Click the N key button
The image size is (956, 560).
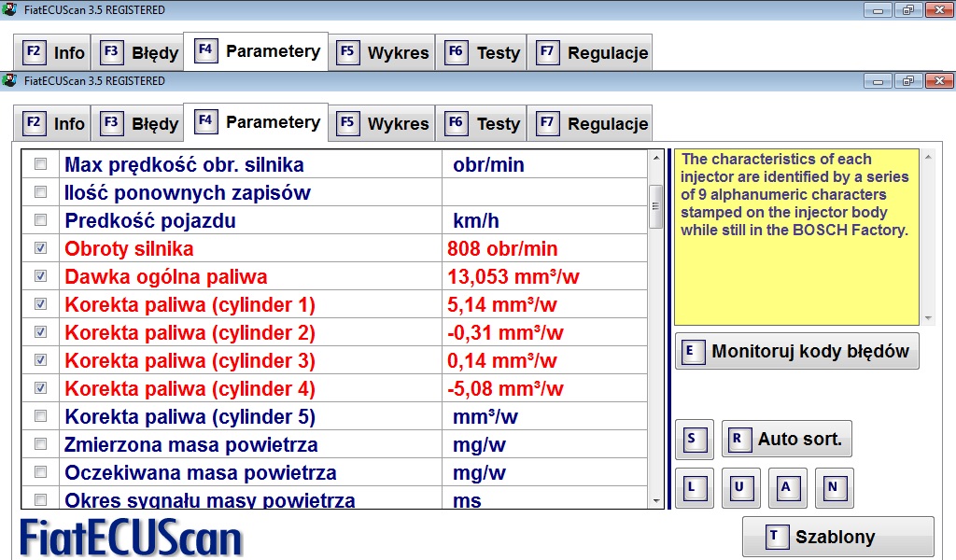[x=834, y=488]
